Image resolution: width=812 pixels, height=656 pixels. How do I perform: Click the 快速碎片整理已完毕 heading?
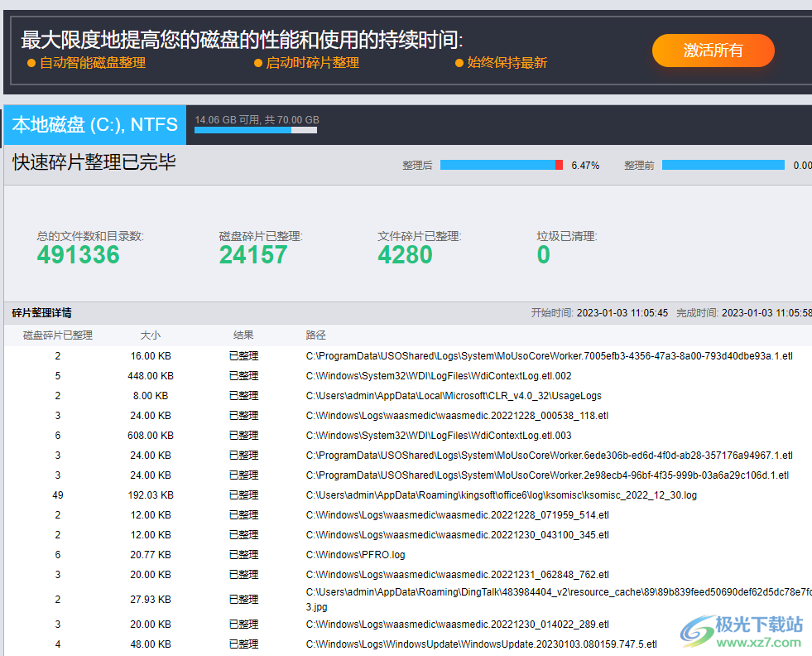pyautogui.click(x=94, y=162)
